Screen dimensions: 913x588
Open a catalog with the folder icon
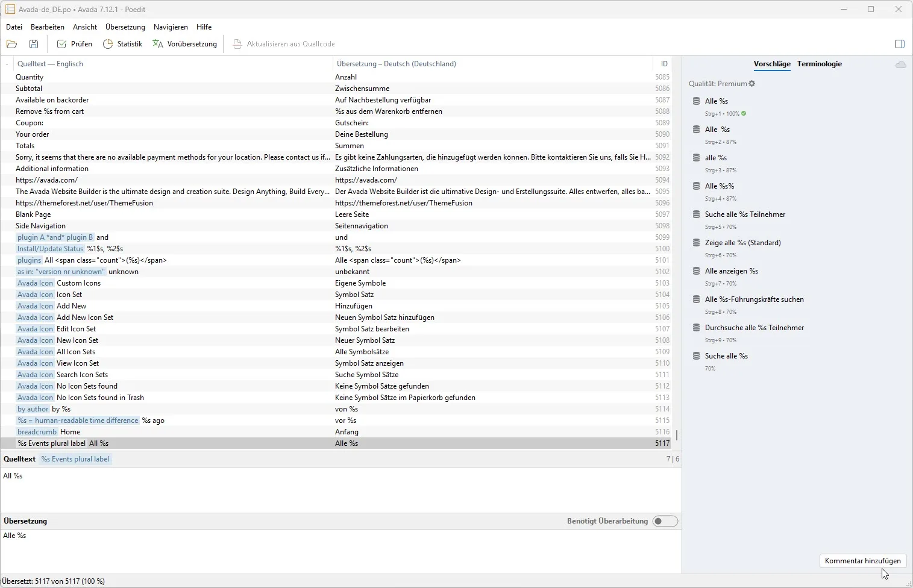pyautogui.click(x=11, y=44)
